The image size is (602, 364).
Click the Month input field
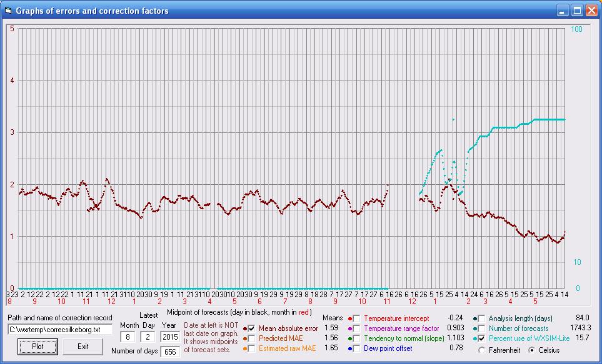coord(129,336)
